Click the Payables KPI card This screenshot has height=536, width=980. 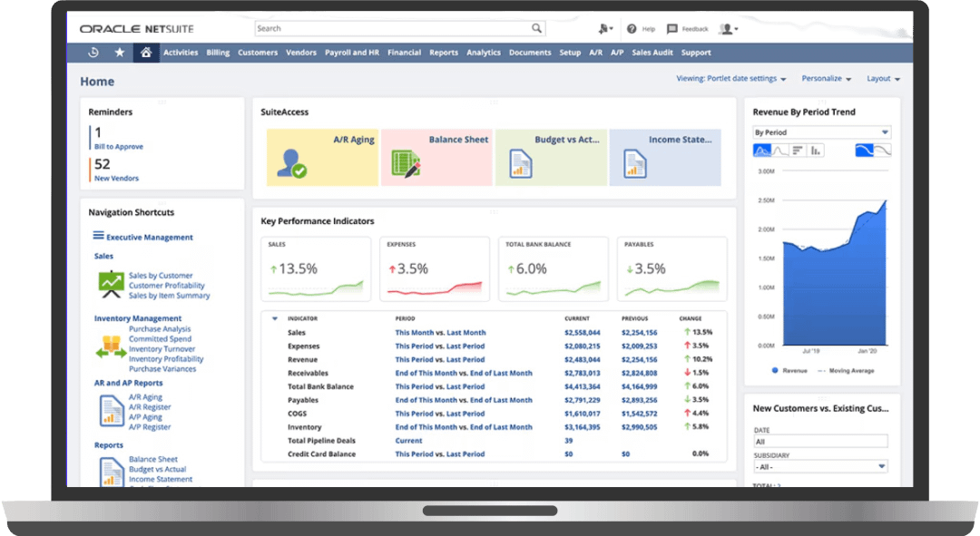point(672,268)
